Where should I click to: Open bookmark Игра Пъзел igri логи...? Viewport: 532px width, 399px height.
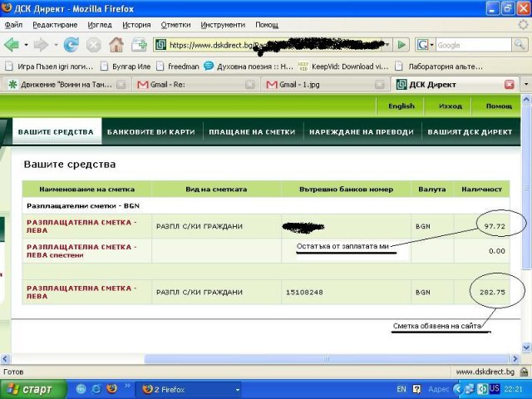click(50, 66)
